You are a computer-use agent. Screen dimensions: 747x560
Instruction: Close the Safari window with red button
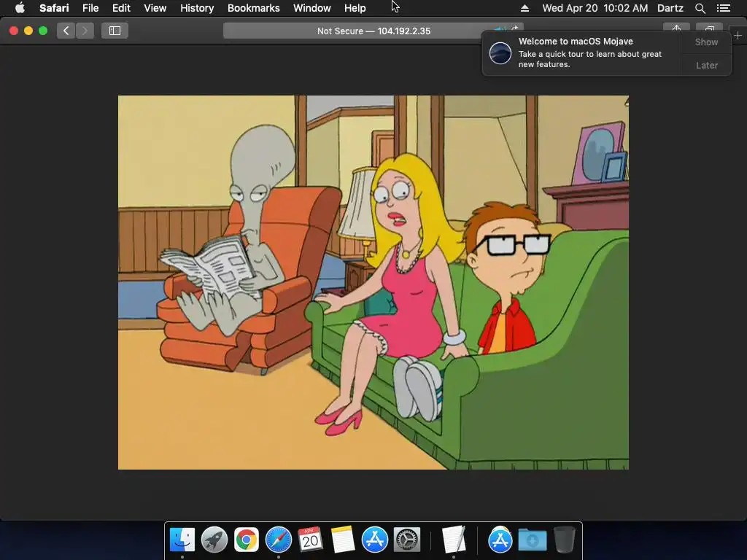[x=14, y=31]
